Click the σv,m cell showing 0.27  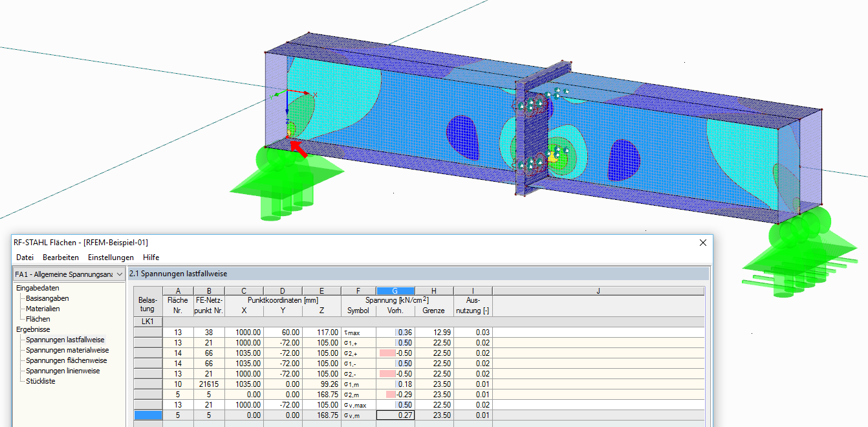click(395, 415)
